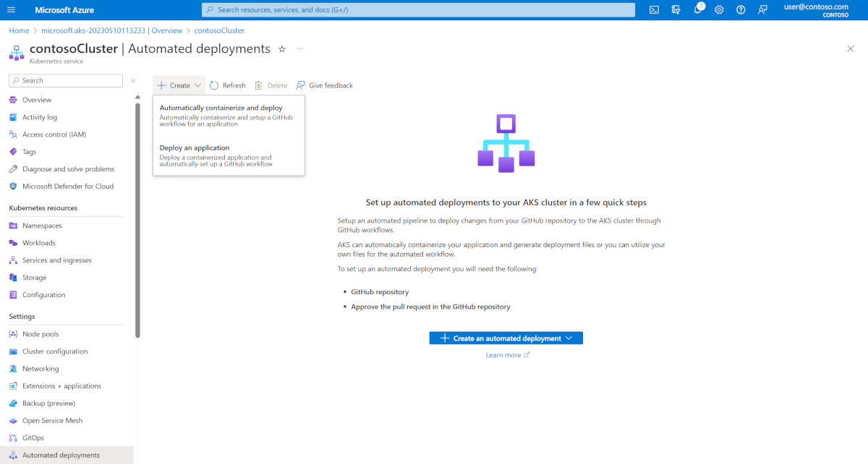Image resolution: width=868 pixels, height=464 pixels.
Task: Click the Delete toolbar button
Action: click(x=271, y=85)
